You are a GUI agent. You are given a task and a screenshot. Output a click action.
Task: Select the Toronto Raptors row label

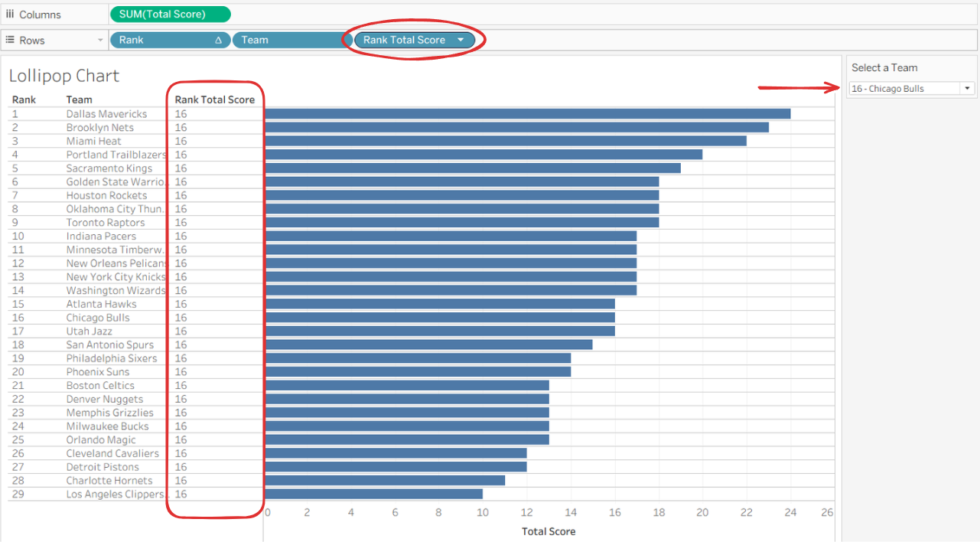pyautogui.click(x=106, y=223)
